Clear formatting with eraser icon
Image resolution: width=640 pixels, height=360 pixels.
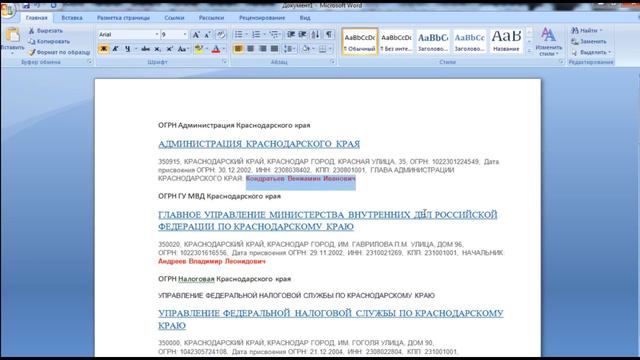click(221, 35)
